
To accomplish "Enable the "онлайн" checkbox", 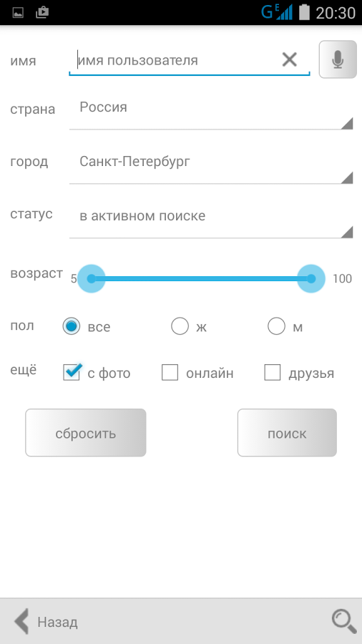I will coord(170,373).
